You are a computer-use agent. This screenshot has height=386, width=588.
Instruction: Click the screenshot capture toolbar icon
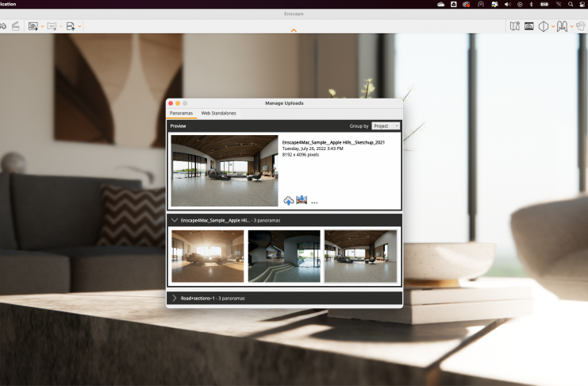pyautogui.click(x=528, y=26)
